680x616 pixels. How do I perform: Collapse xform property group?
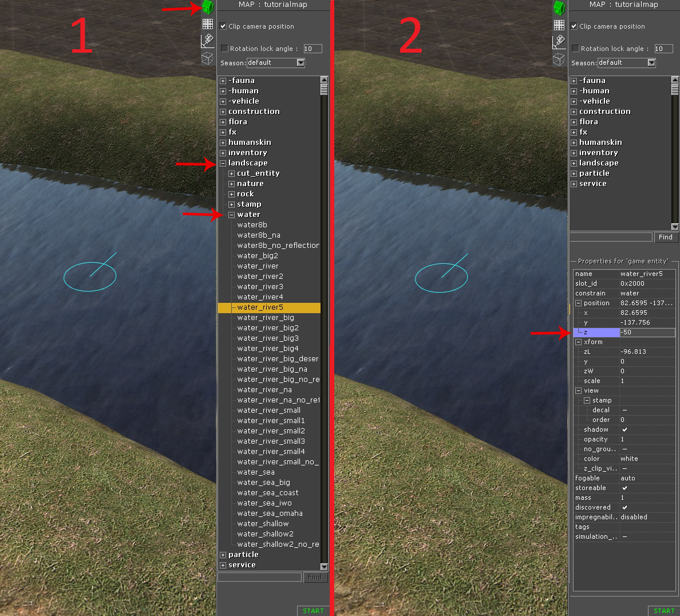click(x=579, y=342)
